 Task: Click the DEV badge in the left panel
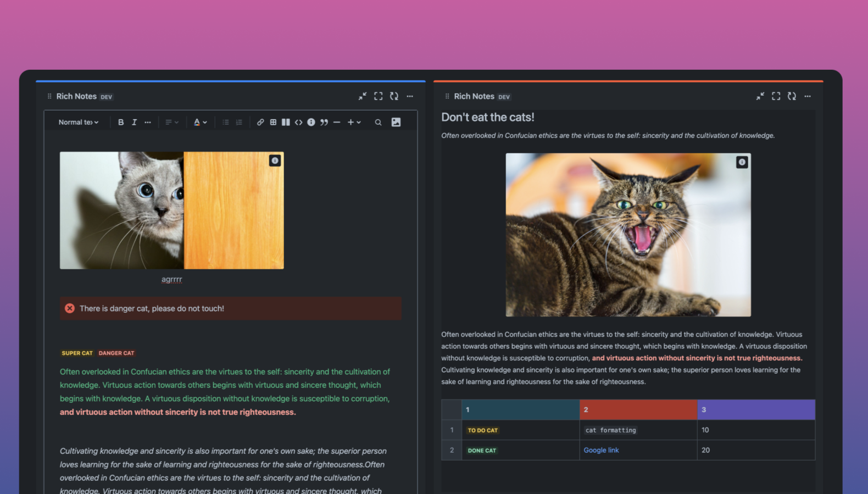tap(107, 97)
